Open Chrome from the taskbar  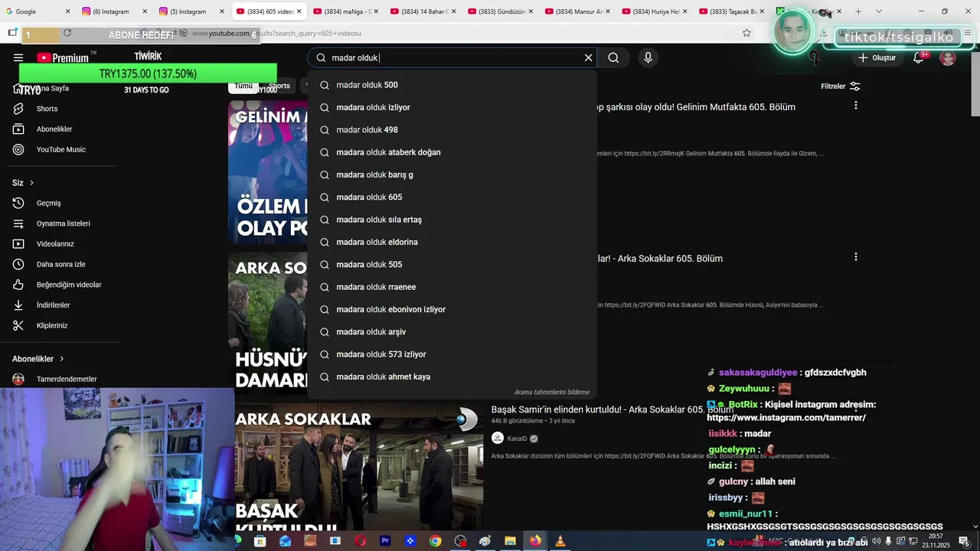(x=435, y=541)
